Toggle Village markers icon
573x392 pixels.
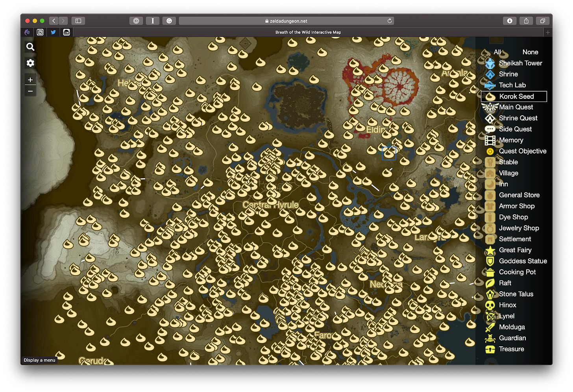[x=490, y=173]
